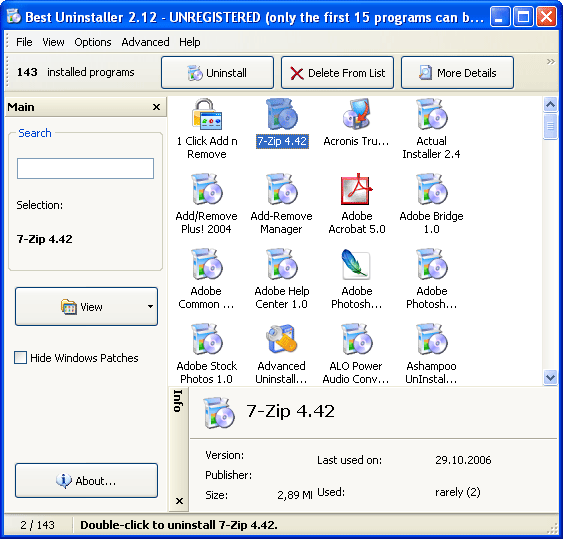Click the 7-Zip 4.42 heading in Info panel

290,411
